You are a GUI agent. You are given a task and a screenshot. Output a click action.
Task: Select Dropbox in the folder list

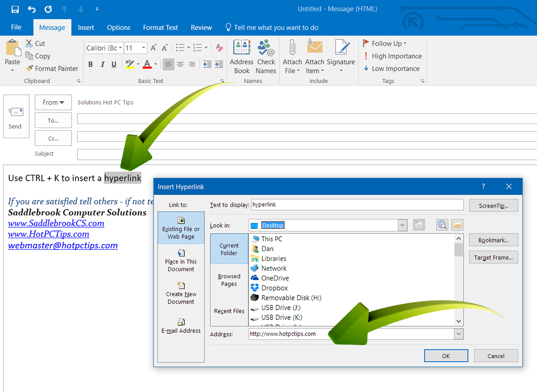click(269, 288)
